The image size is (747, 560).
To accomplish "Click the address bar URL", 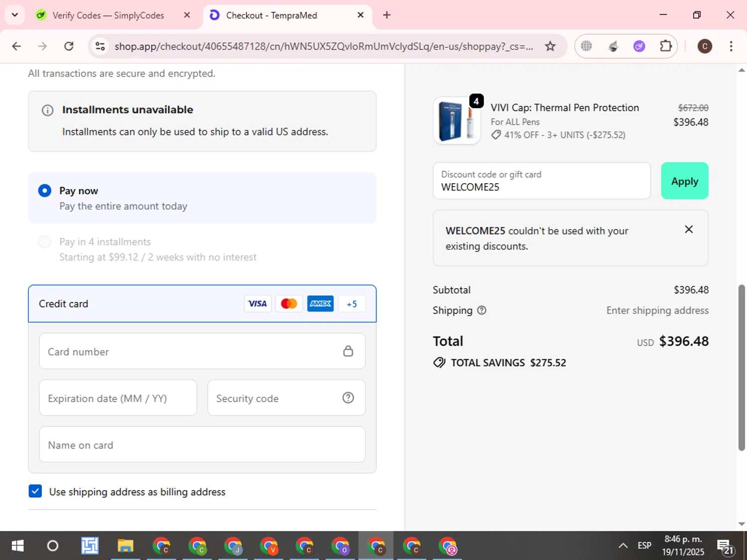I will pos(324,46).
